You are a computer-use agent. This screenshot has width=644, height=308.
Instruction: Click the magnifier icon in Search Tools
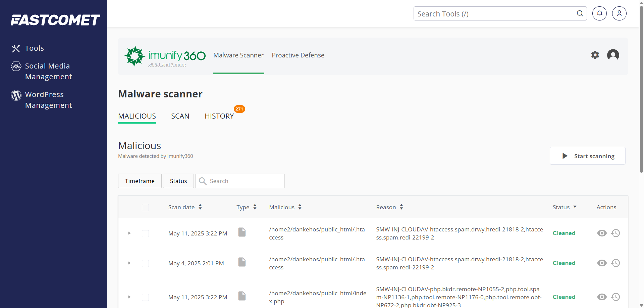[580, 13]
